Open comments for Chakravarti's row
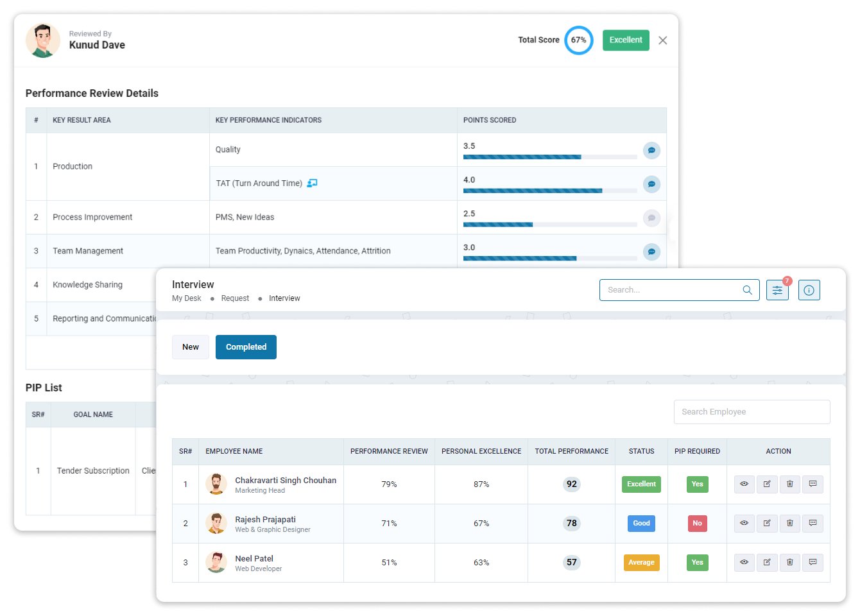This screenshot has width=860, height=616. click(x=813, y=484)
